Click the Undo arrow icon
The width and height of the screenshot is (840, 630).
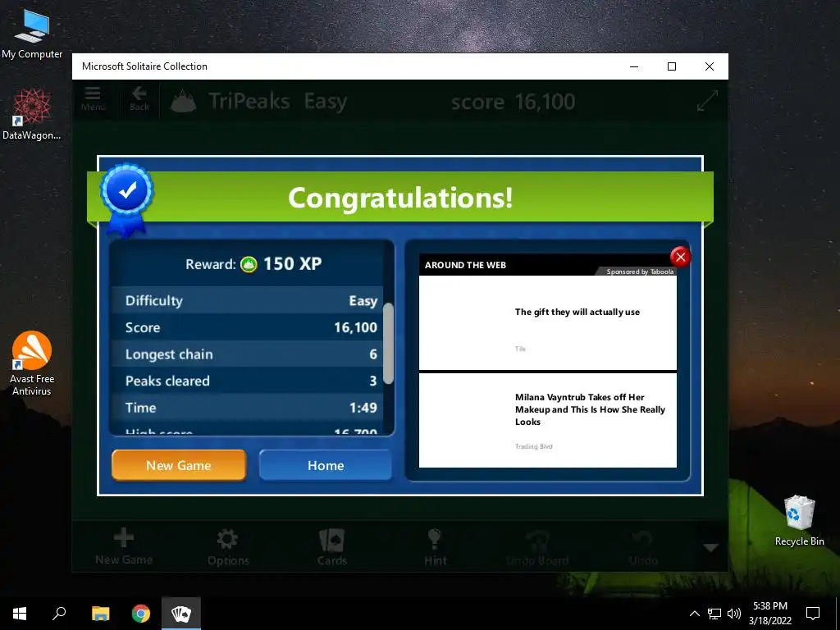coord(643,547)
